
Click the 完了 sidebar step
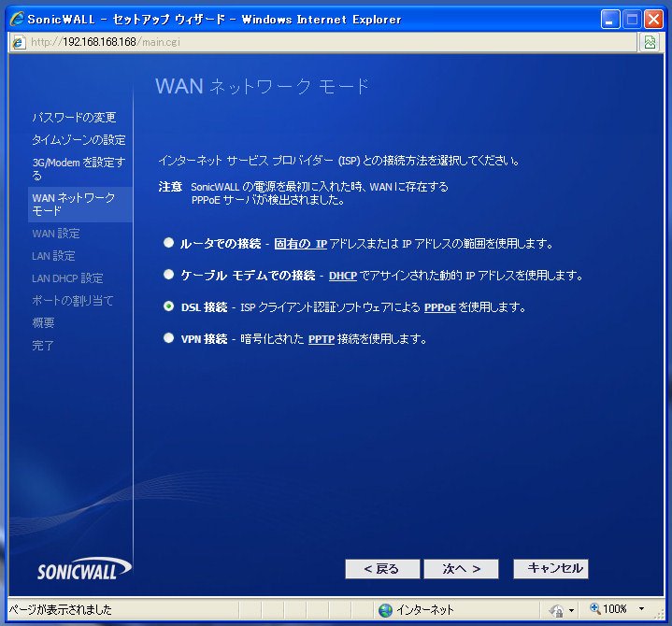click(43, 346)
